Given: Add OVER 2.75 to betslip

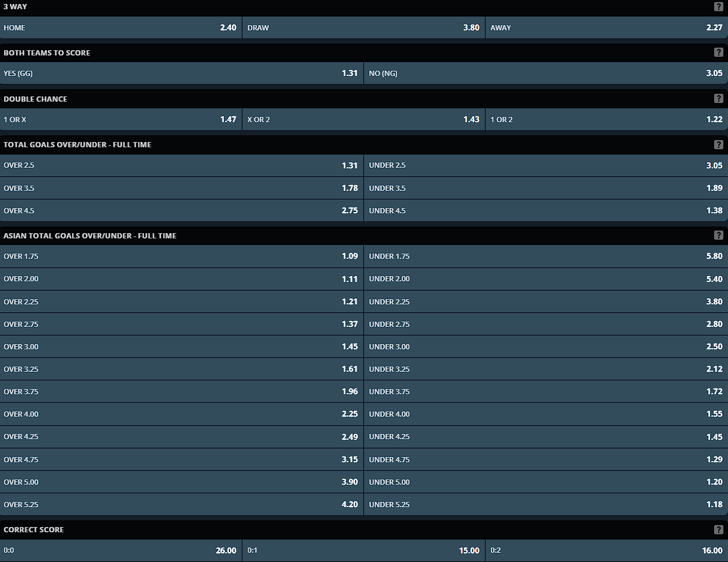Looking at the screenshot, I should coord(182,324).
